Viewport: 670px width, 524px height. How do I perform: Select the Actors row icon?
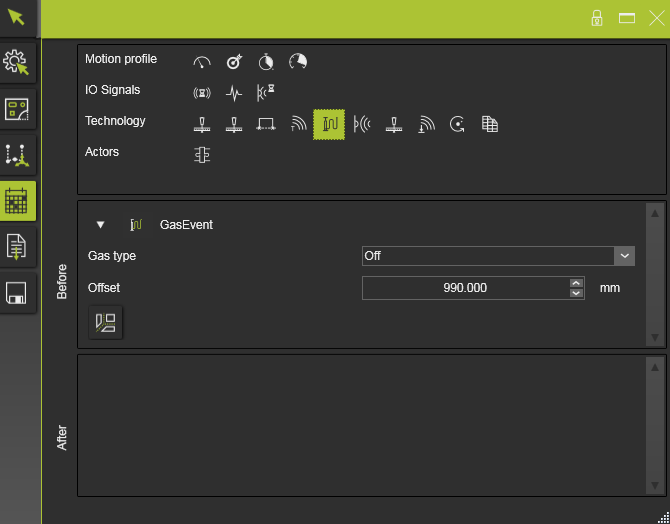pyautogui.click(x=202, y=155)
